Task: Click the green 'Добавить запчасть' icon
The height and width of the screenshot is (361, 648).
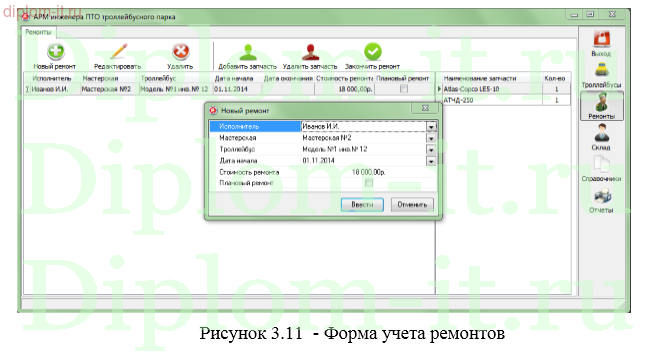Action: (248, 52)
